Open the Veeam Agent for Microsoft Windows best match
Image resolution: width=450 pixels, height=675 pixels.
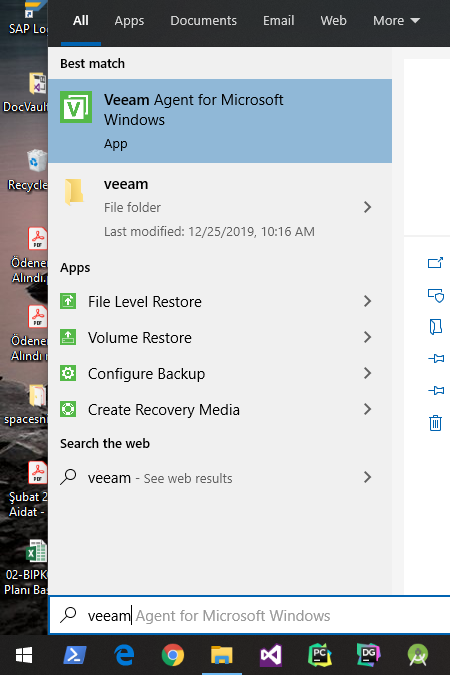(x=220, y=121)
